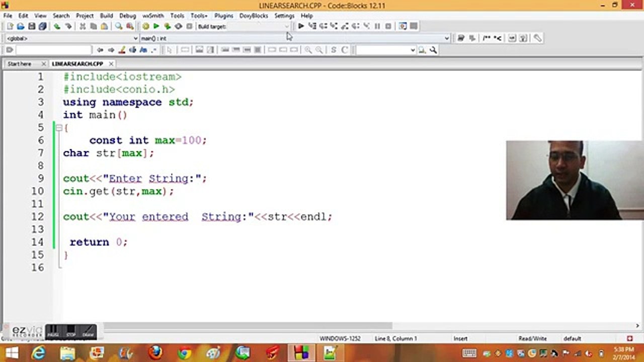Open the File menu

[8, 16]
